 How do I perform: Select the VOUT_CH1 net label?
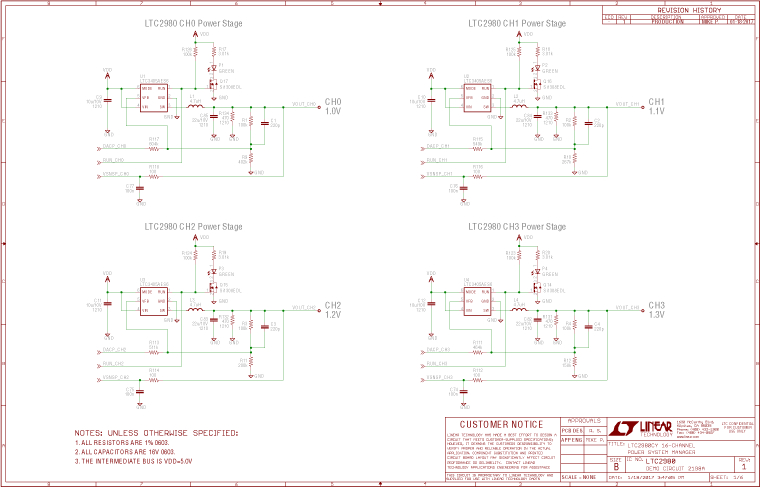tap(628, 104)
